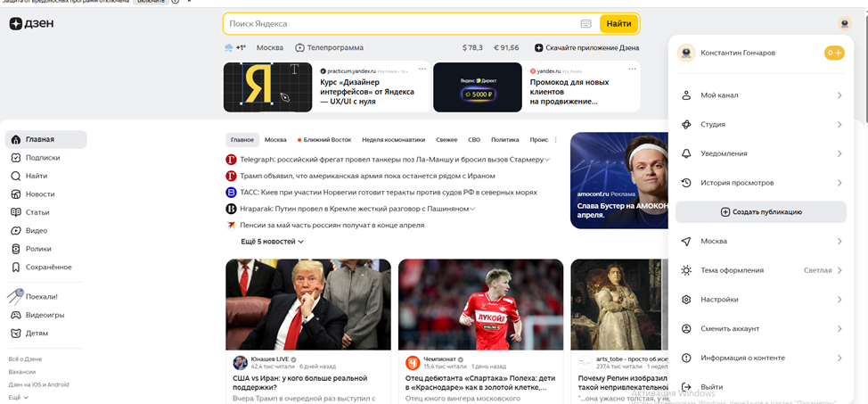Open Пенсии за май news headline
Viewport: 868px width, 404px height.
tap(332, 225)
